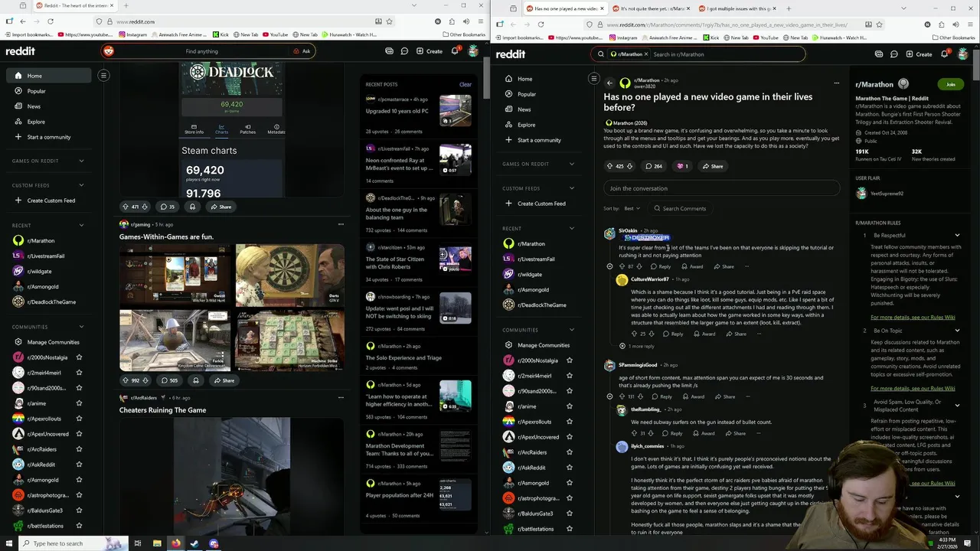The height and width of the screenshot is (551, 980).
Task: Click Create in right Reddit window
Action: [920, 54]
